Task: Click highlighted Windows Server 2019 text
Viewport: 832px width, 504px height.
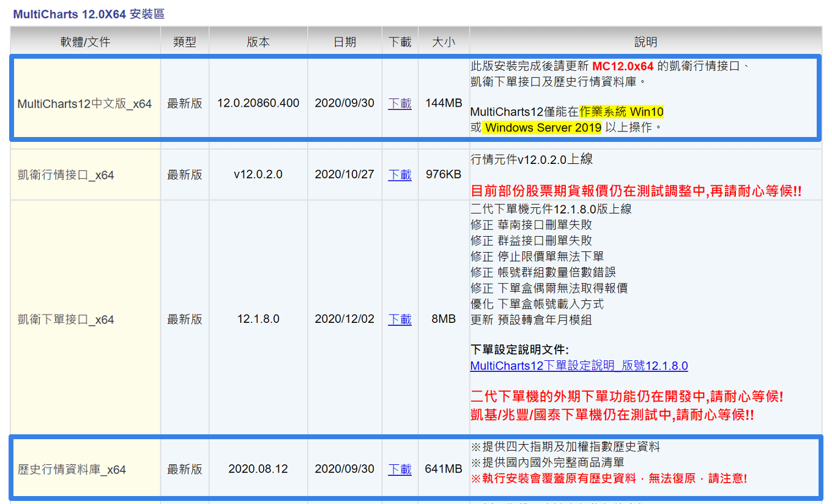Action: tap(543, 127)
